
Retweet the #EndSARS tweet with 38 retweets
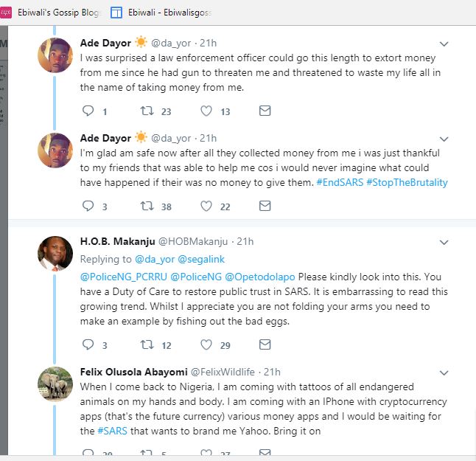click(x=147, y=206)
